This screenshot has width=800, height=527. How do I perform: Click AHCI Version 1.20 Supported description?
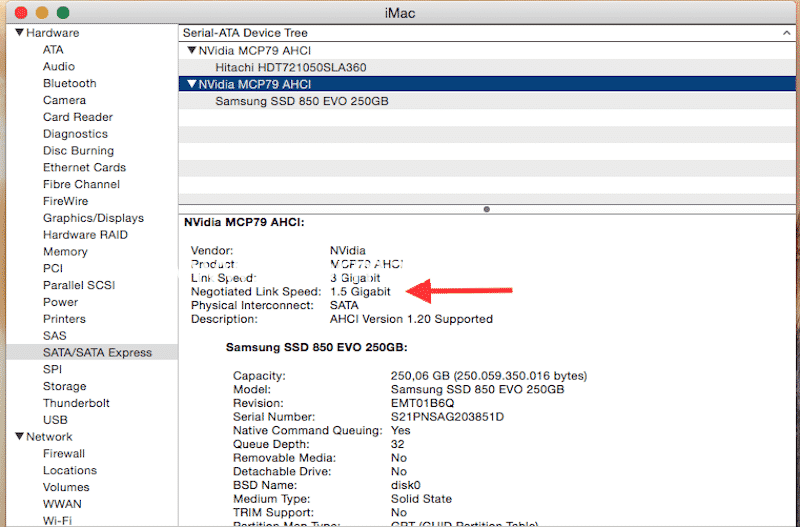pos(411,319)
